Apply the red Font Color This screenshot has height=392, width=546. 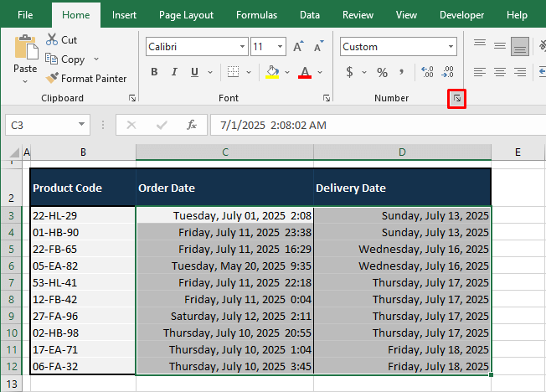click(305, 72)
